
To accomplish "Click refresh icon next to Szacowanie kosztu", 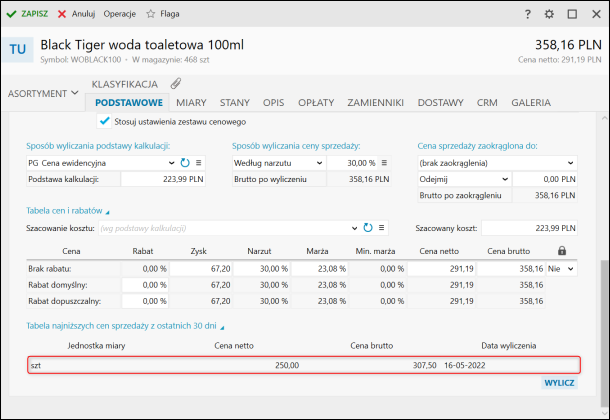I will tap(368, 228).
